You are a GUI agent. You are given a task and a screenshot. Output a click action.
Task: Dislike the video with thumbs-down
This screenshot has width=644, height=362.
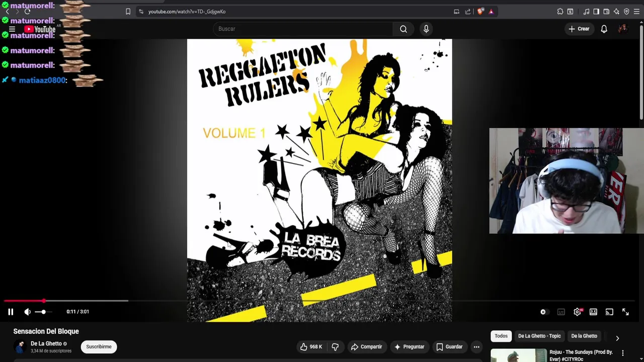pyautogui.click(x=335, y=347)
